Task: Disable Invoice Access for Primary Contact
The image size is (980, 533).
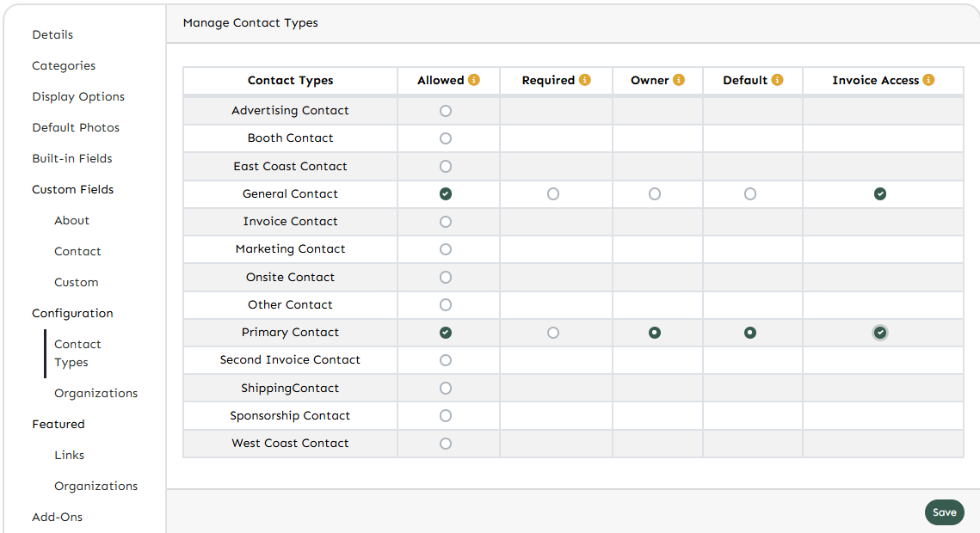Action: (x=879, y=333)
